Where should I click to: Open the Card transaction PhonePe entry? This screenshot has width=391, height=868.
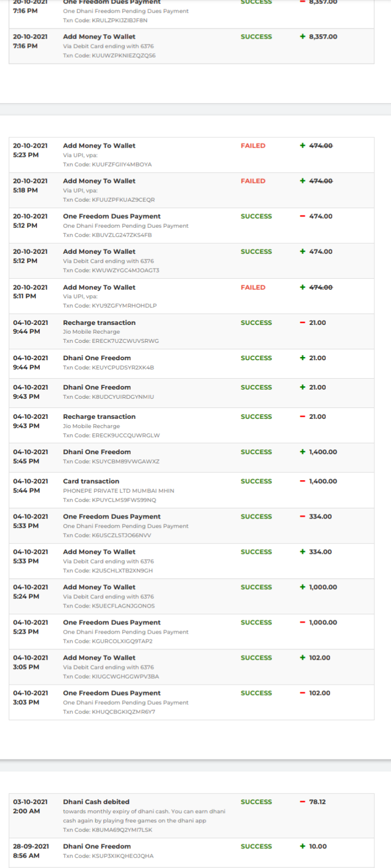tap(91, 481)
